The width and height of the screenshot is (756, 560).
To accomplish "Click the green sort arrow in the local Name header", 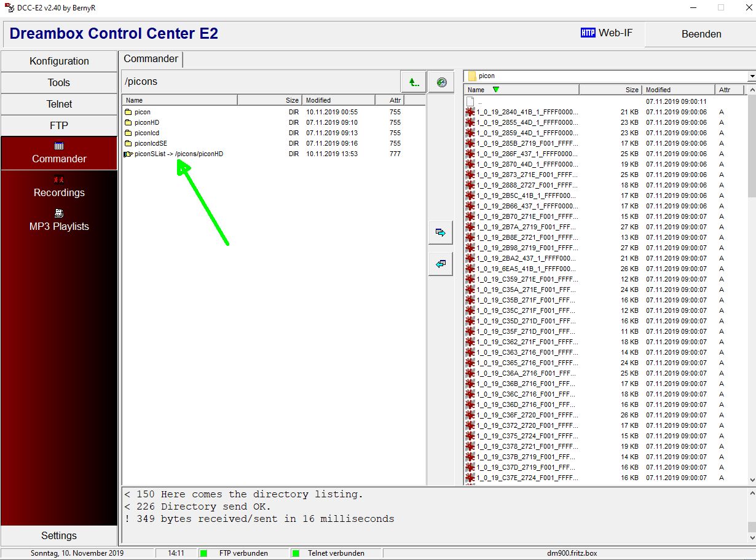I will point(496,90).
